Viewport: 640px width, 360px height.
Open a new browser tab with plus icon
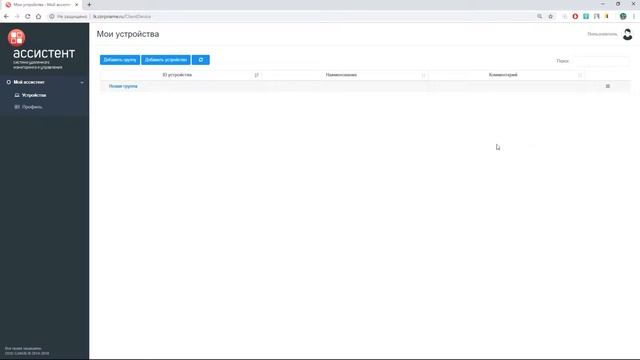click(x=89, y=5)
